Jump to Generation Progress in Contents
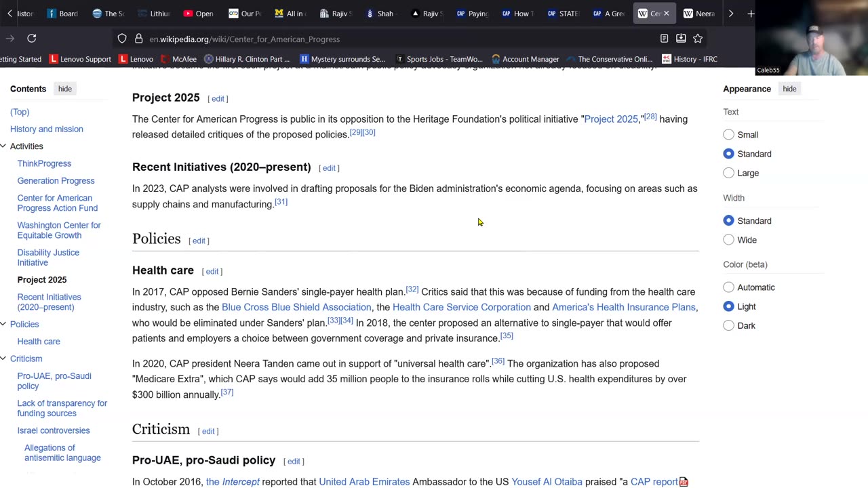Screen dimensions: 868x488 (x=56, y=181)
